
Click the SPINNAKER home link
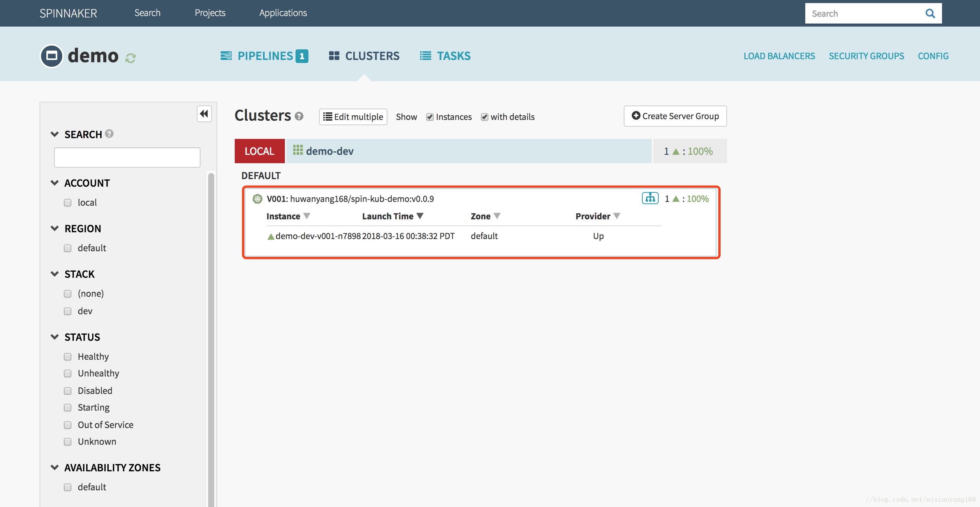68,13
